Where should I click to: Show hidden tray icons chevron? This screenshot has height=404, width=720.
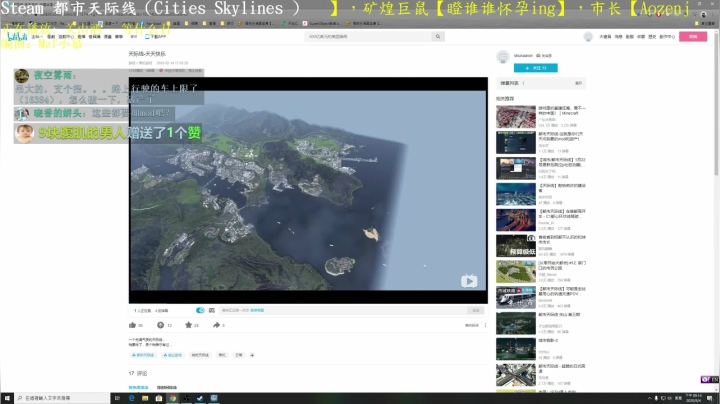649,398
